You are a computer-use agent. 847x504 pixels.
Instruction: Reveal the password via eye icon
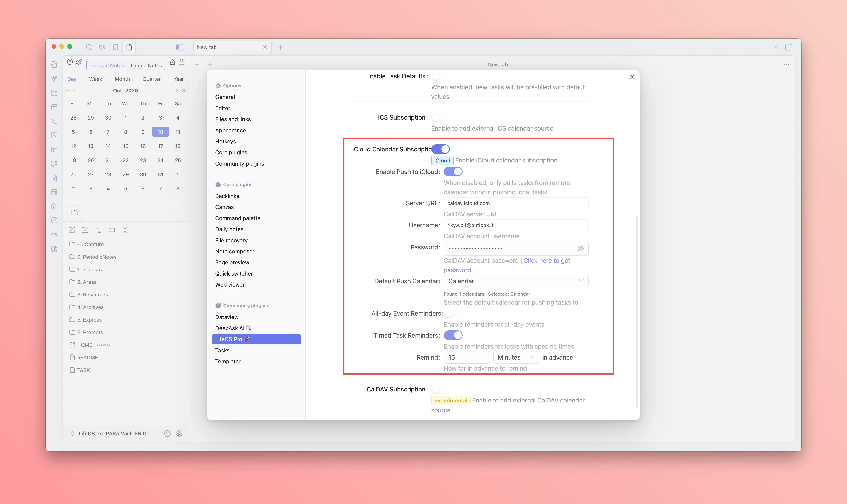click(x=581, y=248)
